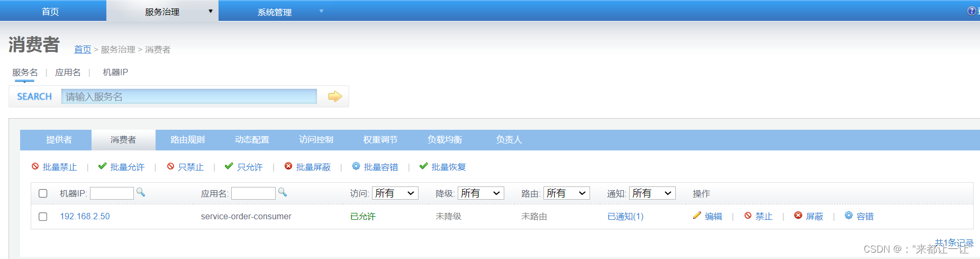Switch to the 权重调节 tab

(380, 140)
